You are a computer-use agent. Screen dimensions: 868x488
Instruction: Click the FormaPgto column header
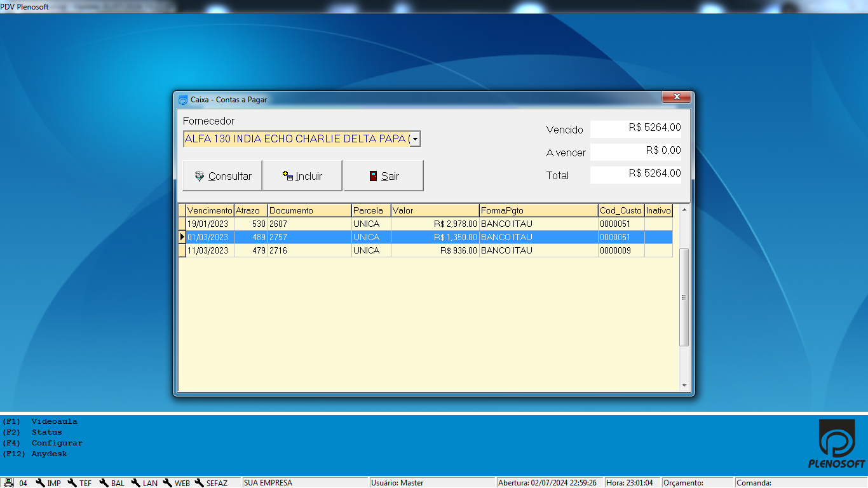click(x=539, y=210)
